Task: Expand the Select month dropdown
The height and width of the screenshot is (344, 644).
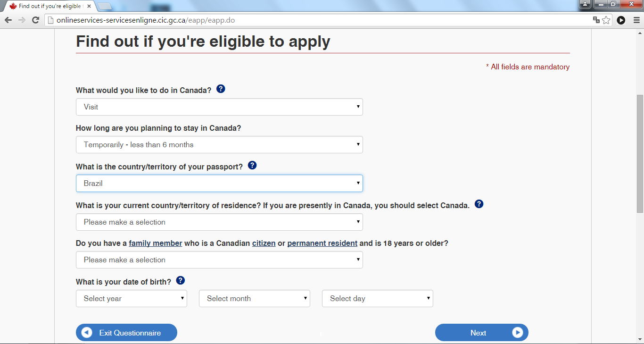Action: [x=255, y=299]
